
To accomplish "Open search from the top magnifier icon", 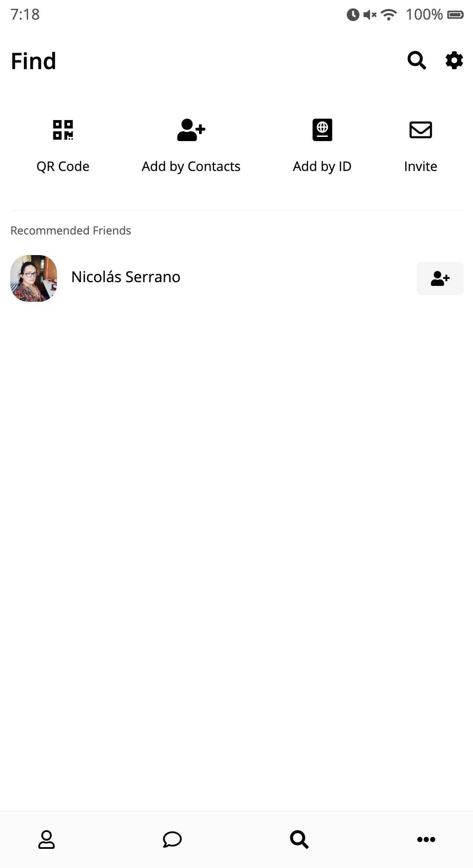I will tap(416, 61).
